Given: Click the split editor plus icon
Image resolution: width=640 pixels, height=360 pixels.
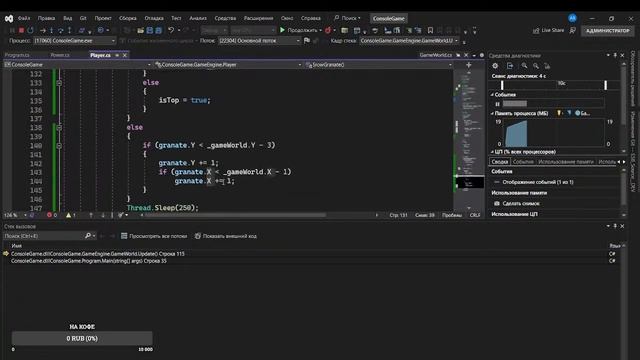Looking at the screenshot, I should click(x=469, y=64).
